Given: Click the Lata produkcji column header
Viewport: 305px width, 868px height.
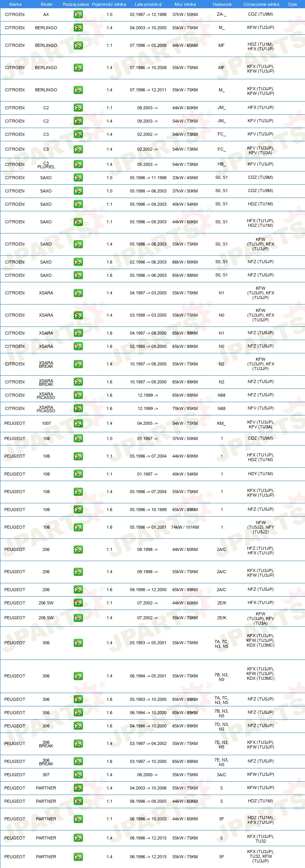Looking at the screenshot, I should pos(148,4).
